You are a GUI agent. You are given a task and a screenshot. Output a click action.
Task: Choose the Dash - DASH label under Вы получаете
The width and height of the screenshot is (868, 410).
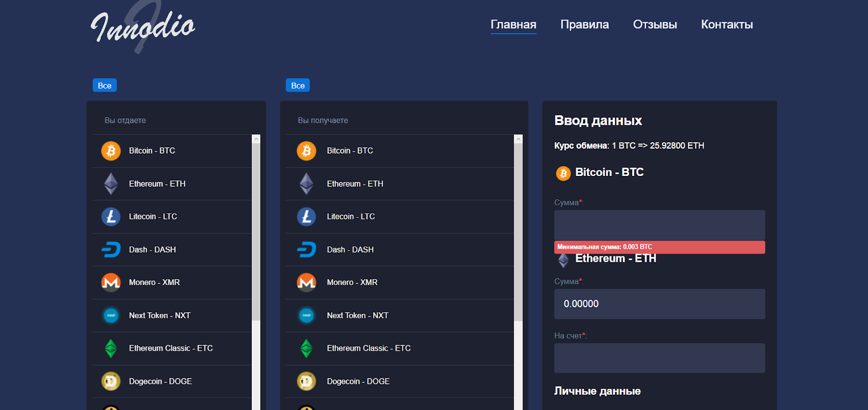click(x=350, y=250)
